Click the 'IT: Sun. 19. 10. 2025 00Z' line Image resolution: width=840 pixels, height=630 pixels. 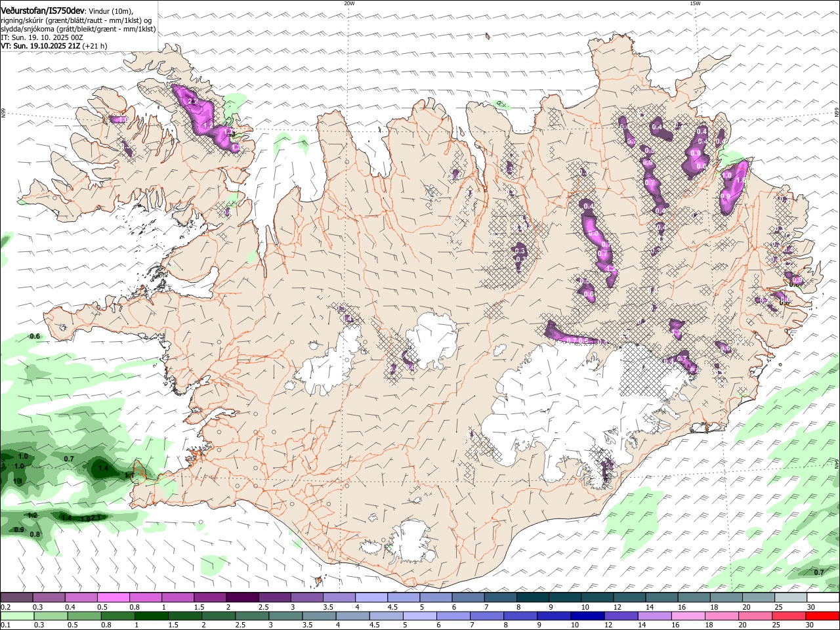[41, 37]
